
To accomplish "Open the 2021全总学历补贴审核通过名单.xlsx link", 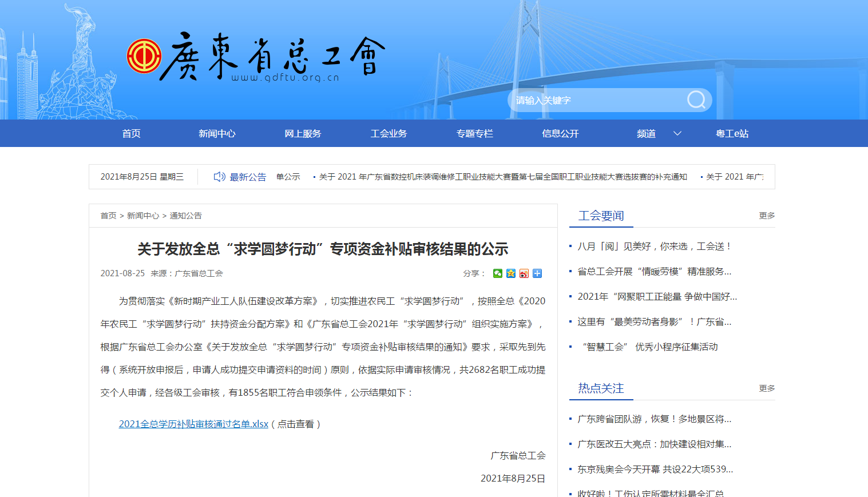I will [x=193, y=424].
